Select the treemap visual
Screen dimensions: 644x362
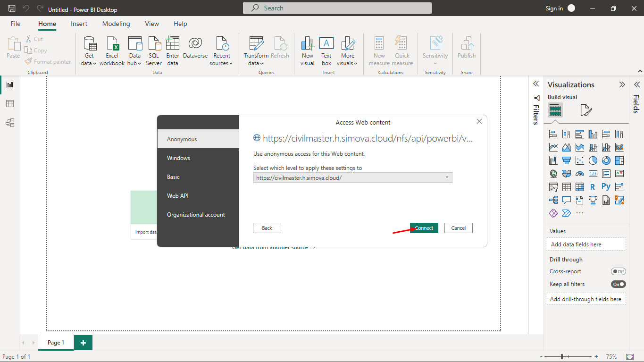(619, 161)
